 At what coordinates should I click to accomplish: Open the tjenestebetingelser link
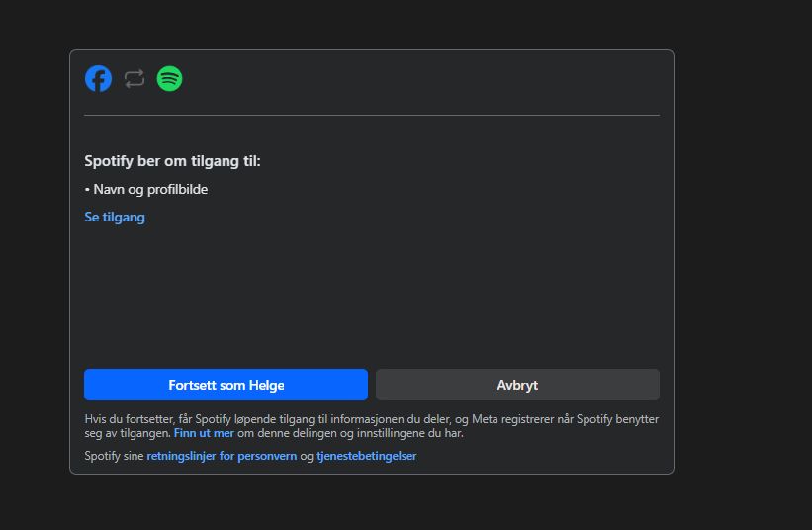point(366,456)
